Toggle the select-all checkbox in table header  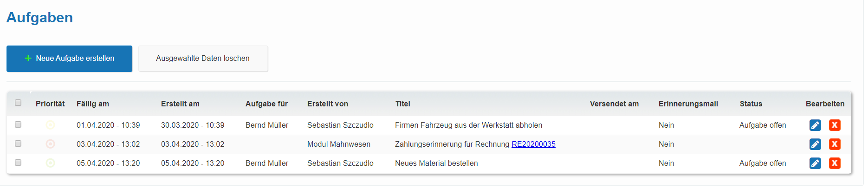(18, 103)
